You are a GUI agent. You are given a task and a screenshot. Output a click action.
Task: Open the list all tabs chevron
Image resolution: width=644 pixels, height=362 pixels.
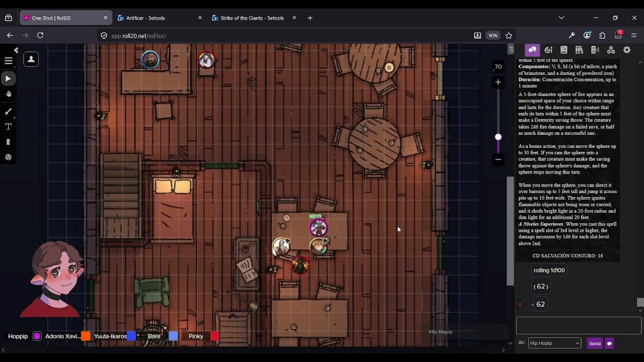pyautogui.click(x=561, y=18)
